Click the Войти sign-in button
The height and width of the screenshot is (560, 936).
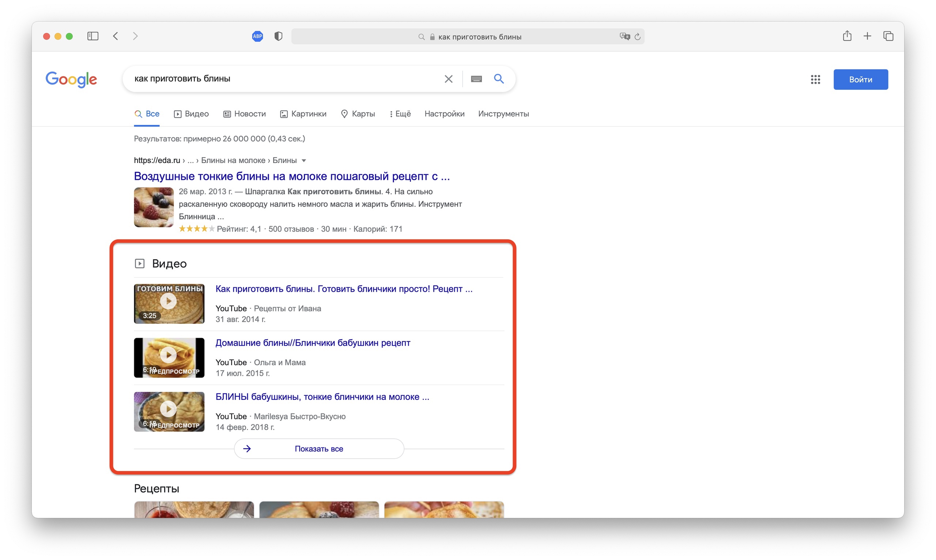pyautogui.click(x=860, y=79)
